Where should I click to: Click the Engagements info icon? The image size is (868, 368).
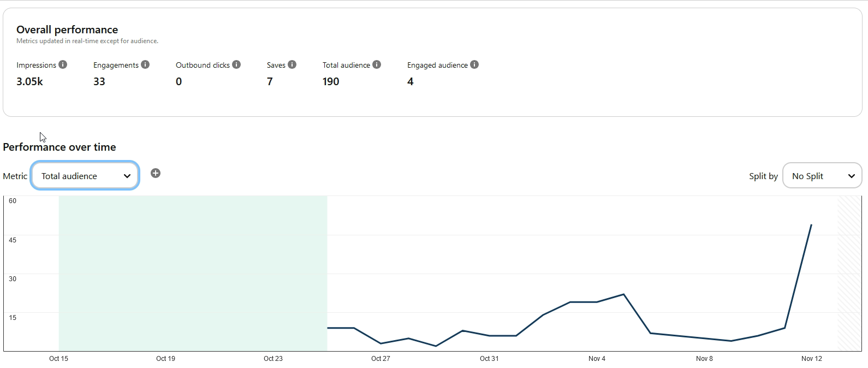click(x=145, y=64)
